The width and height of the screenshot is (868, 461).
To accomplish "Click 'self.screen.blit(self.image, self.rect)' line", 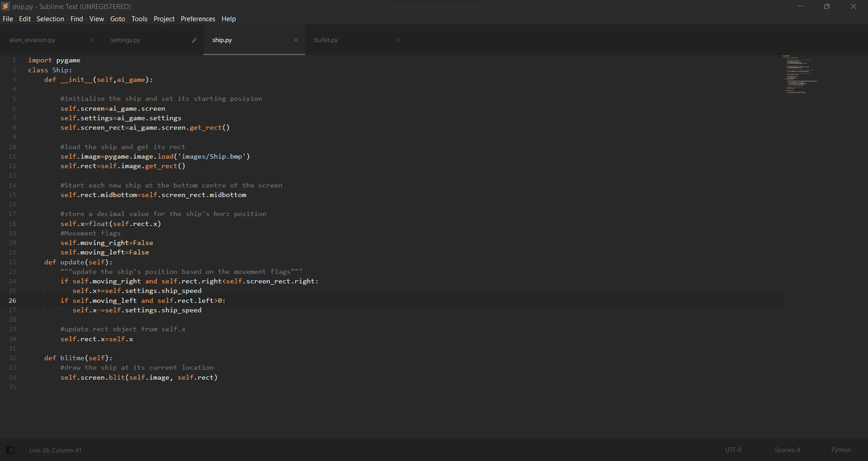I will [139, 378].
